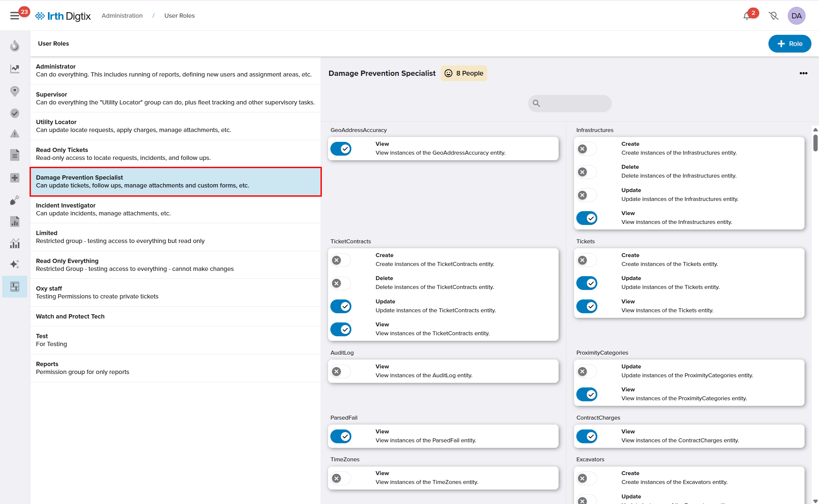The width and height of the screenshot is (819, 504).
Task: Click the 8 People badge
Action: 464,73
